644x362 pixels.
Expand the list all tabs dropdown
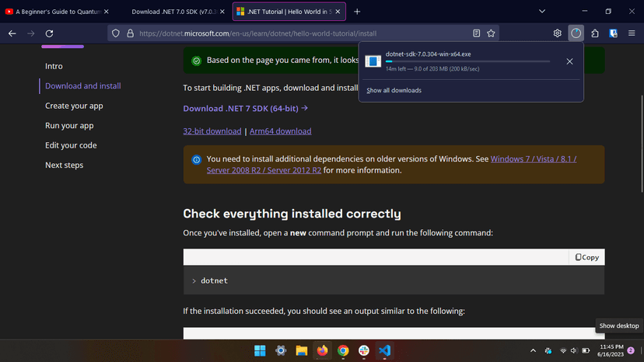(542, 12)
